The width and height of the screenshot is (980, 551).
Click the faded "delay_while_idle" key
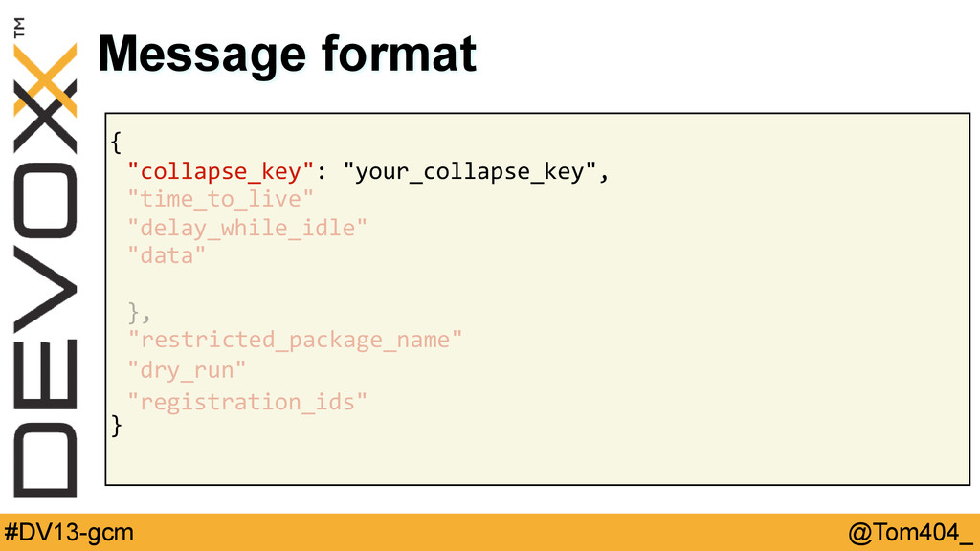[x=247, y=228]
